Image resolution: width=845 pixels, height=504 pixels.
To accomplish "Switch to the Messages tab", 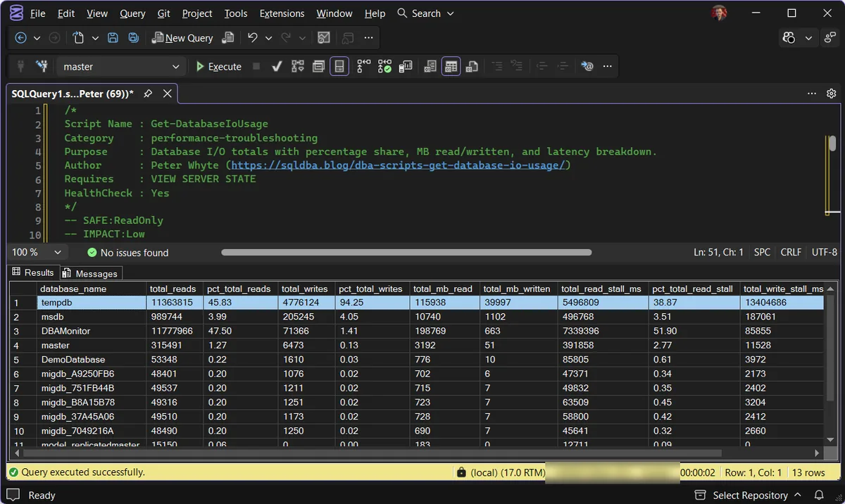I will tap(91, 273).
